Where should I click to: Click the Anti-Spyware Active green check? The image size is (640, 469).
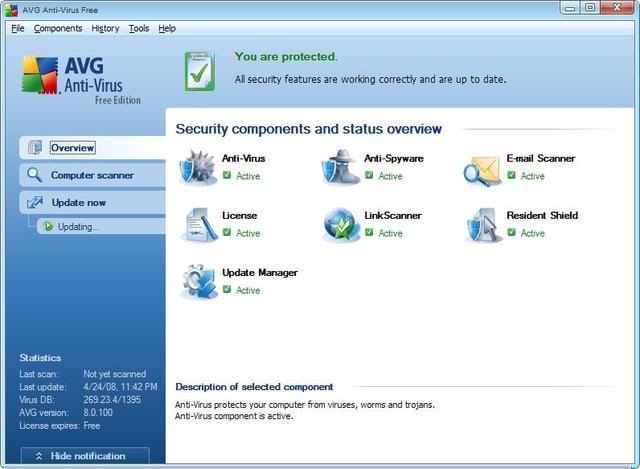(369, 175)
